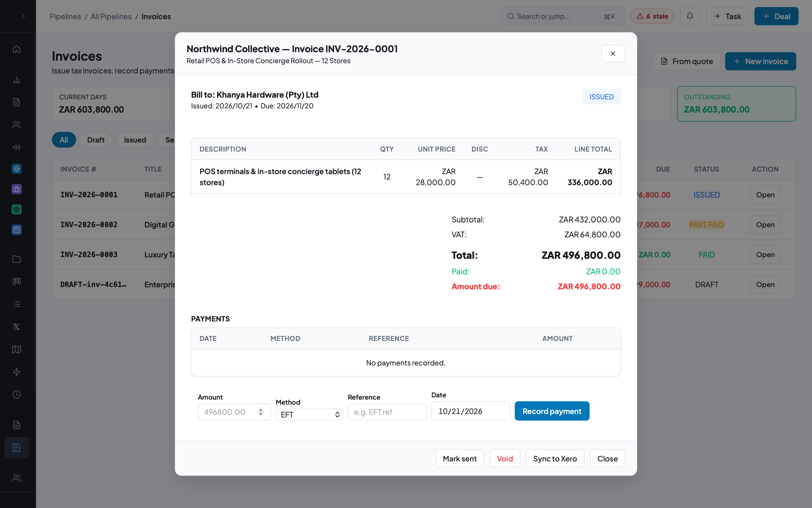Open the clock history icon in sidebar
The image size is (812, 508).
16,395
